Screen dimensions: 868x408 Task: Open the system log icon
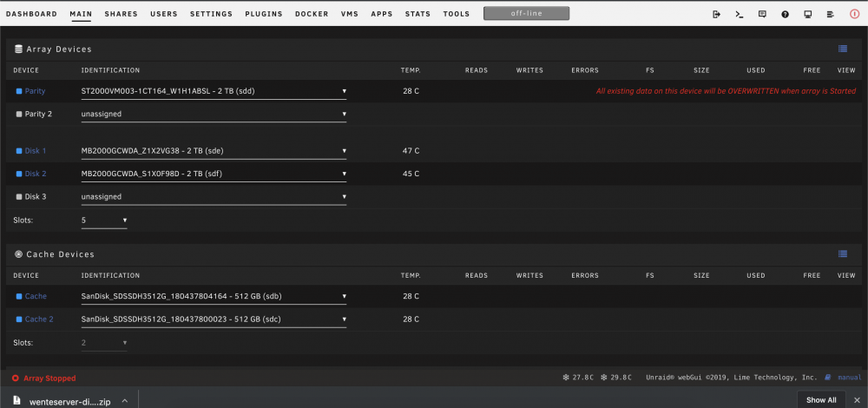[830, 15]
